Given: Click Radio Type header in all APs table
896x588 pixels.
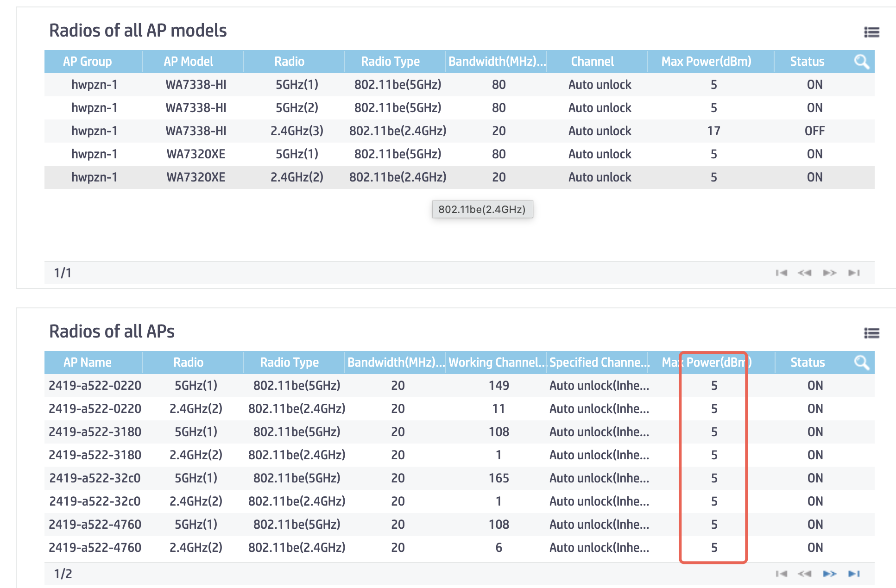Looking at the screenshot, I should pos(290,363).
